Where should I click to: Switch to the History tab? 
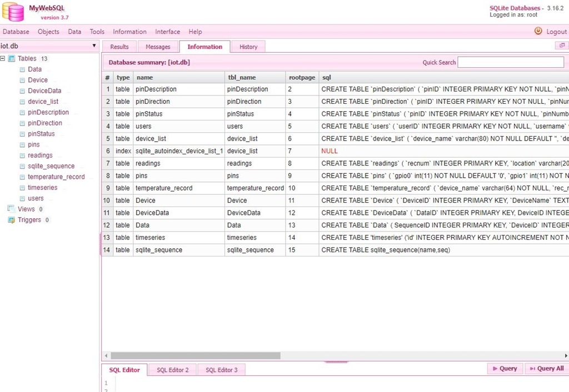[x=248, y=47]
